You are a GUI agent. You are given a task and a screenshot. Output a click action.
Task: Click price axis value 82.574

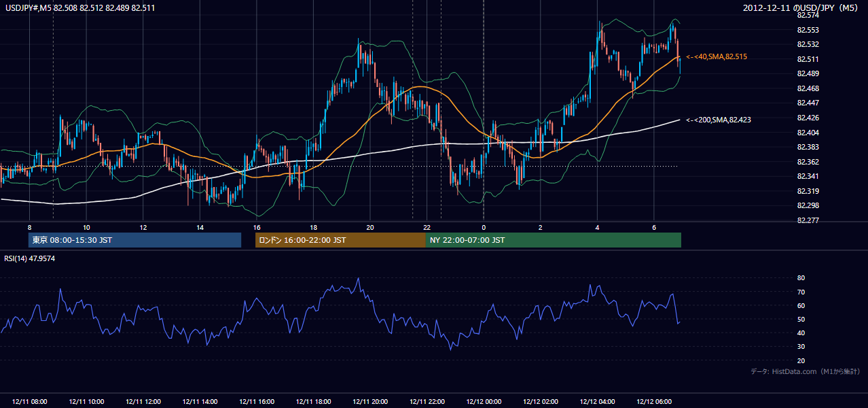click(808, 15)
